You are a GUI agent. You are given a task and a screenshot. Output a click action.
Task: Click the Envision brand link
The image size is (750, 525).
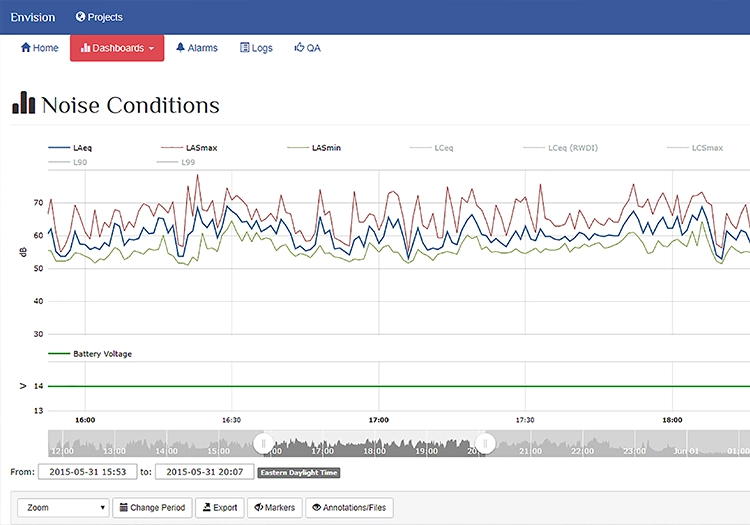33,17
